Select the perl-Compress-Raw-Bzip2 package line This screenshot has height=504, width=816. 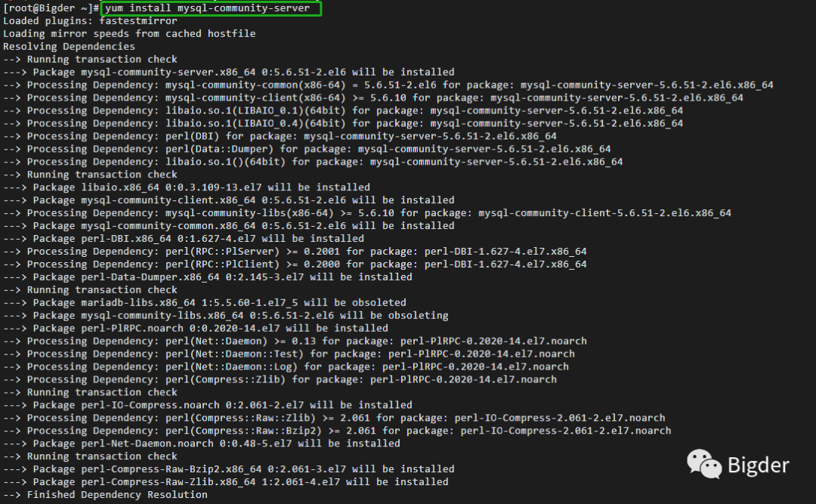[228, 469]
